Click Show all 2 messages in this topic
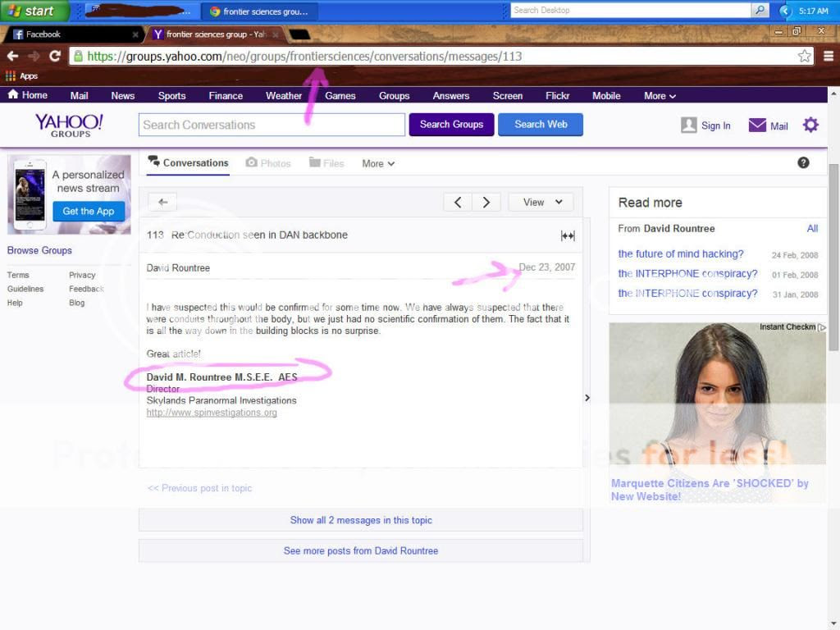This screenshot has width=840, height=630. [361, 520]
